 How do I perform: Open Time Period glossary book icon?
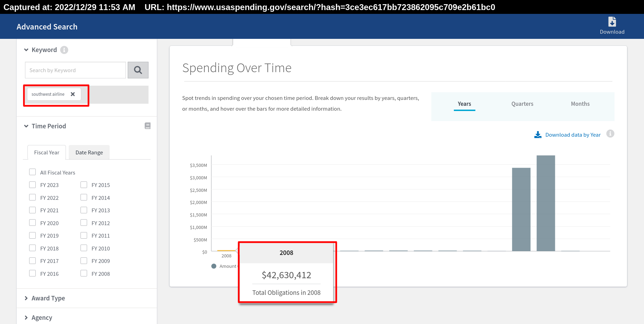click(x=147, y=126)
